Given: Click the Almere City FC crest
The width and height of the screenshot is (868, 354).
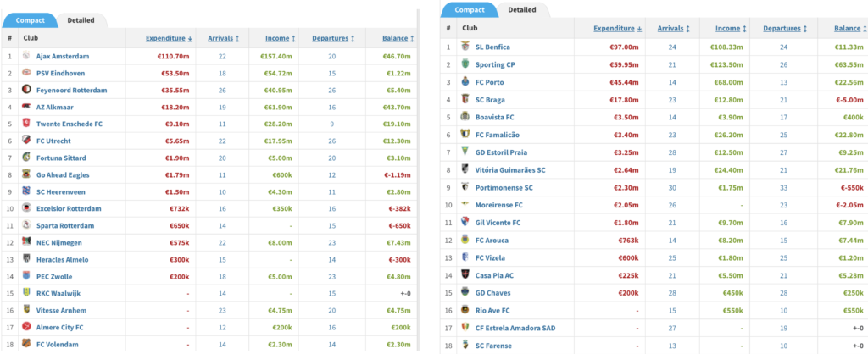Looking at the screenshot, I should [x=26, y=327].
